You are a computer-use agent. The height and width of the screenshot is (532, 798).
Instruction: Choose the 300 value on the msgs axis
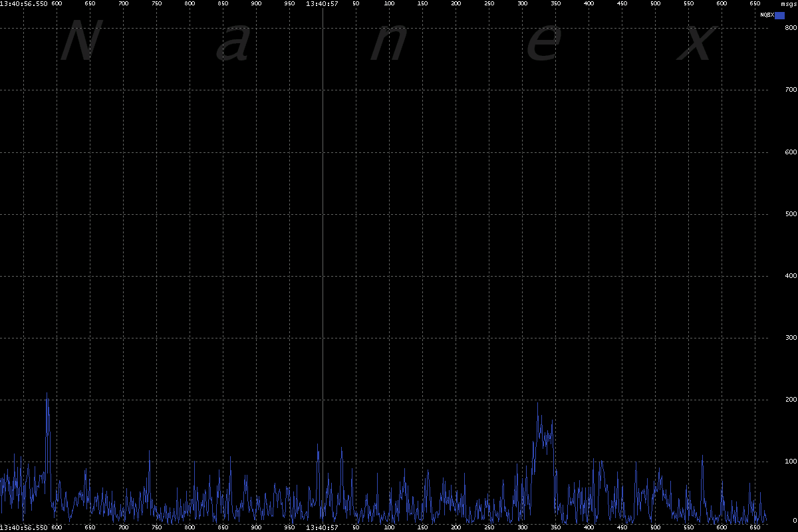point(791,338)
